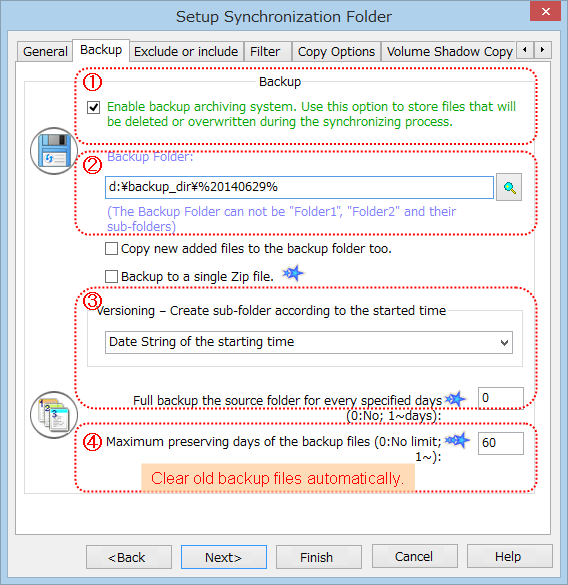Image resolution: width=568 pixels, height=585 pixels.
Task: Switch to the General tab
Action: tap(45, 51)
